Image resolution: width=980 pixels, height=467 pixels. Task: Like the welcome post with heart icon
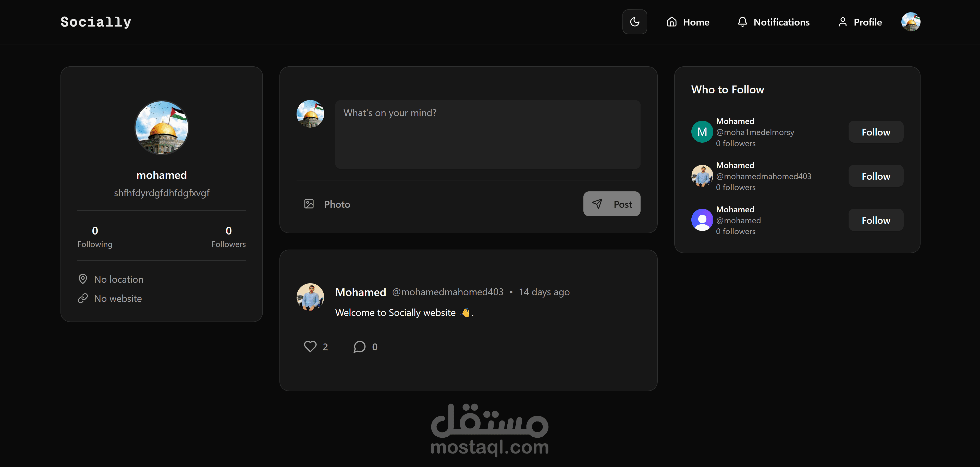click(x=310, y=347)
